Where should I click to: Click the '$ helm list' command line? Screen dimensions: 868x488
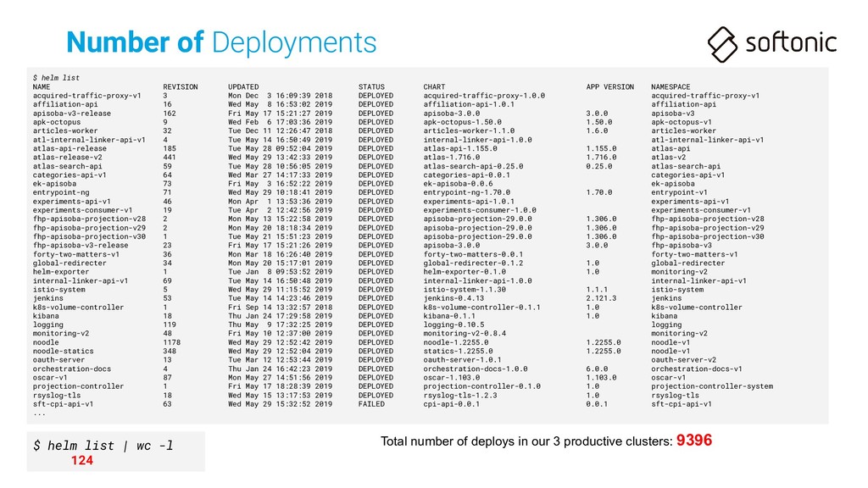tap(56, 78)
